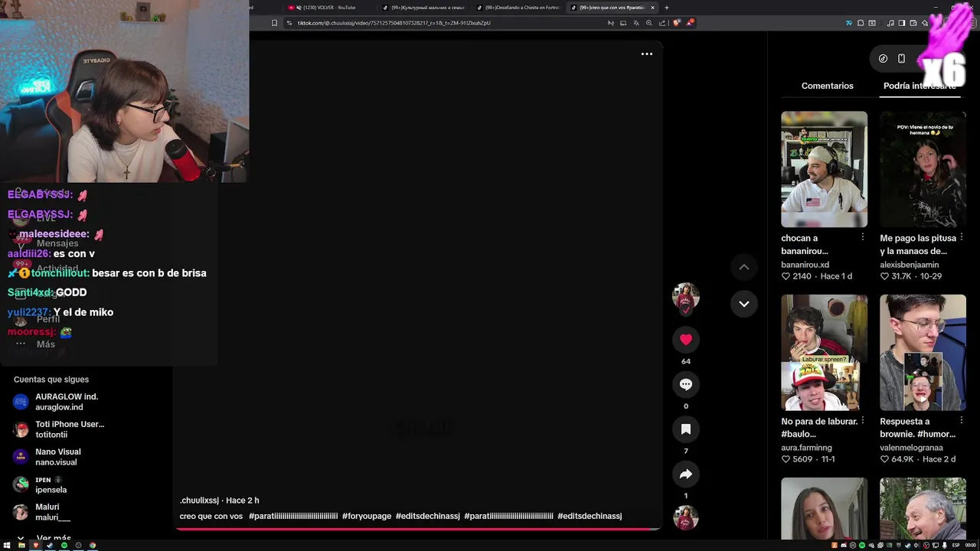Open the browser zoom magnifier icon
Viewport: 980px width, 551px height.
click(x=649, y=23)
